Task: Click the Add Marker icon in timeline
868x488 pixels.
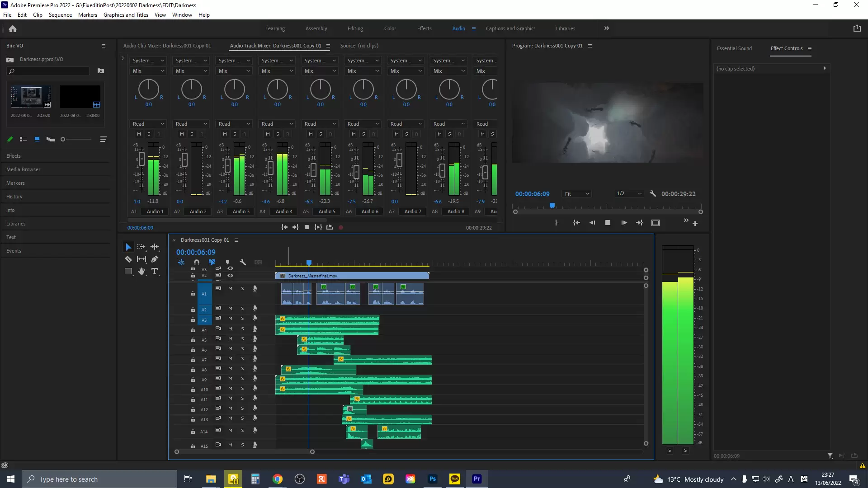Action: coord(227,262)
